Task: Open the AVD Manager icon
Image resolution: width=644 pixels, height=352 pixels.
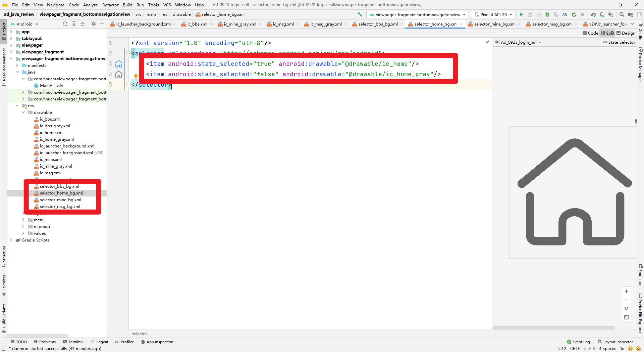Action: coord(602,14)
